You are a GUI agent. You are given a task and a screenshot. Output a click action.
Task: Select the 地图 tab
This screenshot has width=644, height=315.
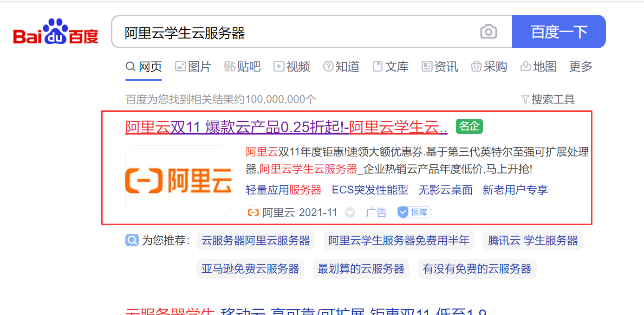click(538, 67)
